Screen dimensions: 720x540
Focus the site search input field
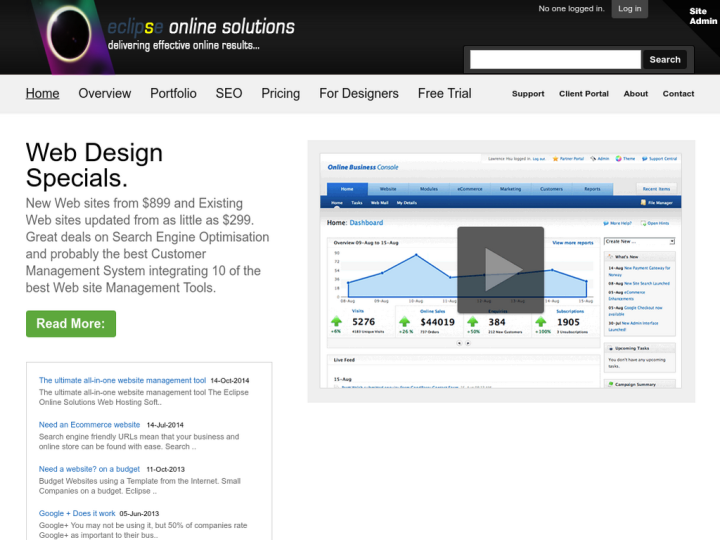point(555,60)
